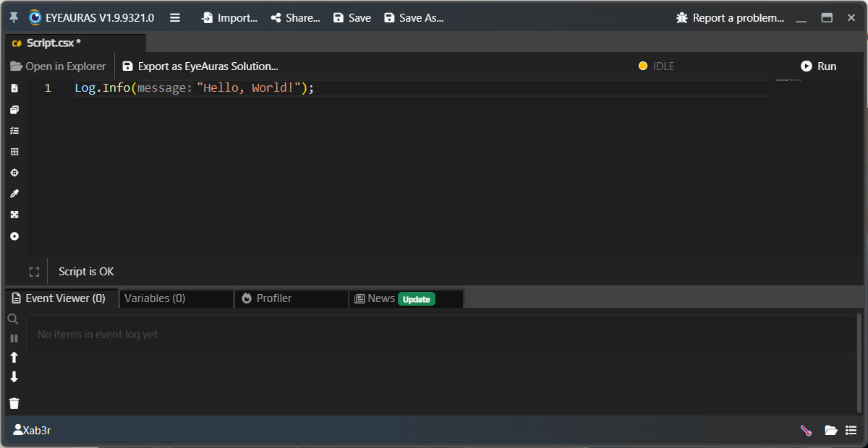Toggle fullscreen for the script editor

[34, 271]
